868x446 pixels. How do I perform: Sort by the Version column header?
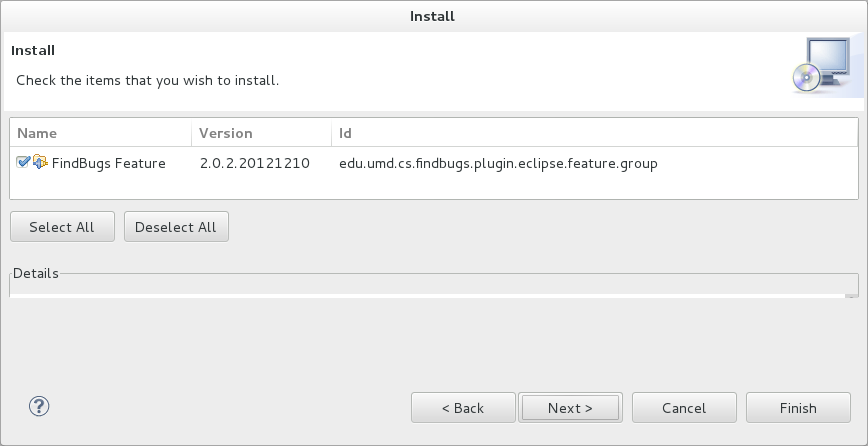260,133
